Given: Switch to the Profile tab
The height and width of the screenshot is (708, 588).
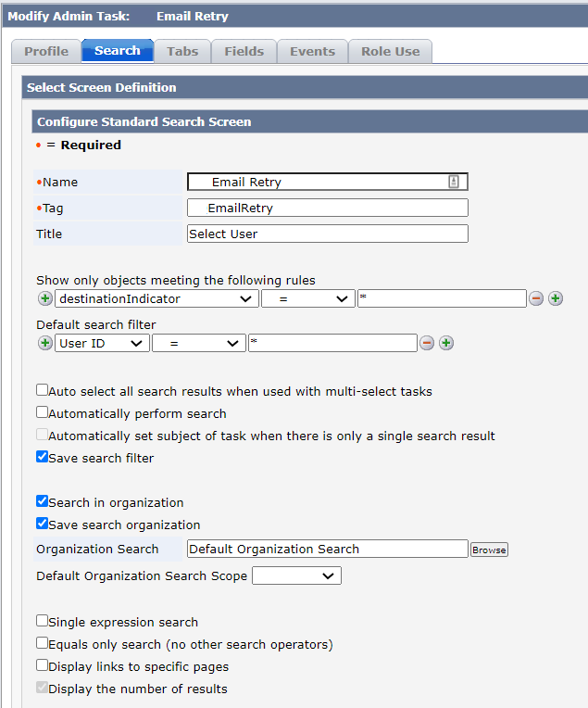Looking at the screenshot, I should point(46,52).
